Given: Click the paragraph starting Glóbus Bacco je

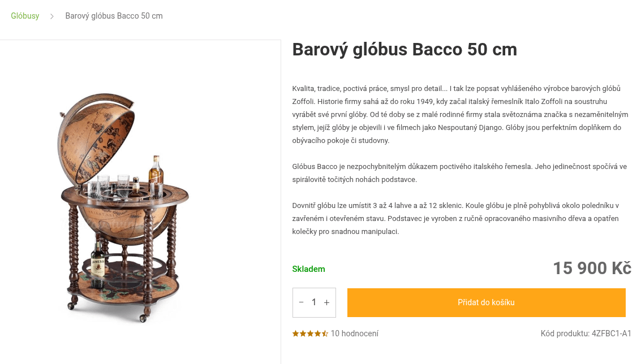Looking at the screenshot, I should 458,173.
